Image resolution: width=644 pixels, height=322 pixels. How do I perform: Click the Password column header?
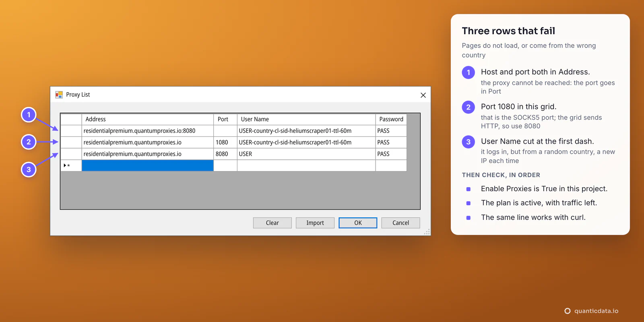click(x=391, y=120)
